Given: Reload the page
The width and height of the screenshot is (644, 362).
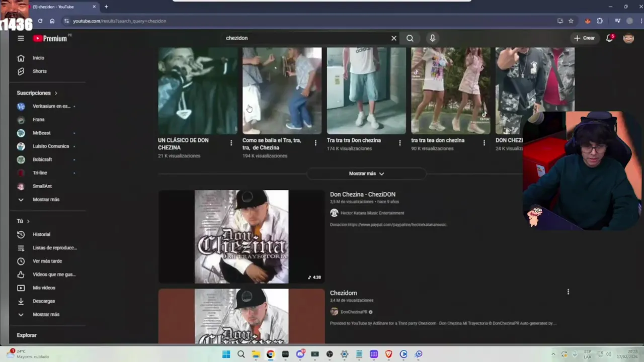Looking at the screenshot, I should point(40,21).
